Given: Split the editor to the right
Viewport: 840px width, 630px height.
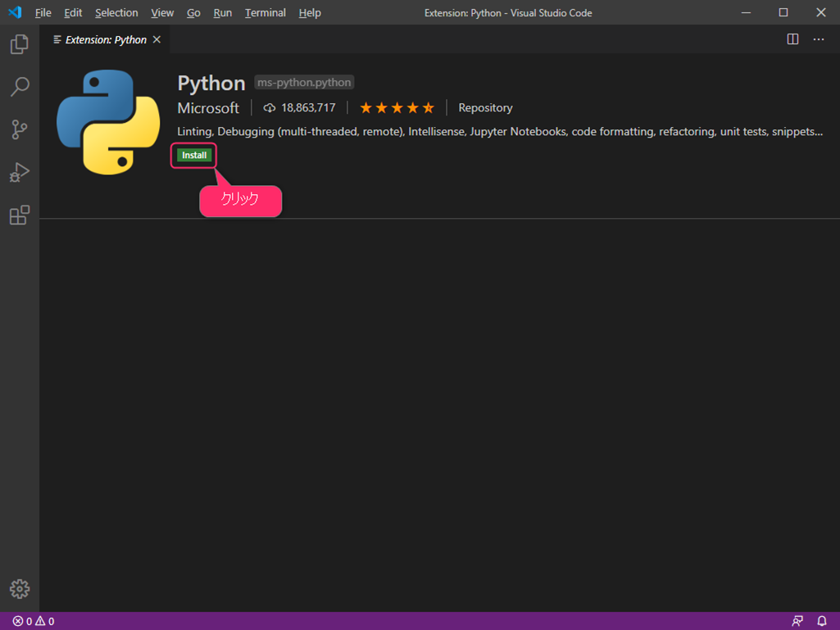Looking at the screenshot, I should 792,39.
